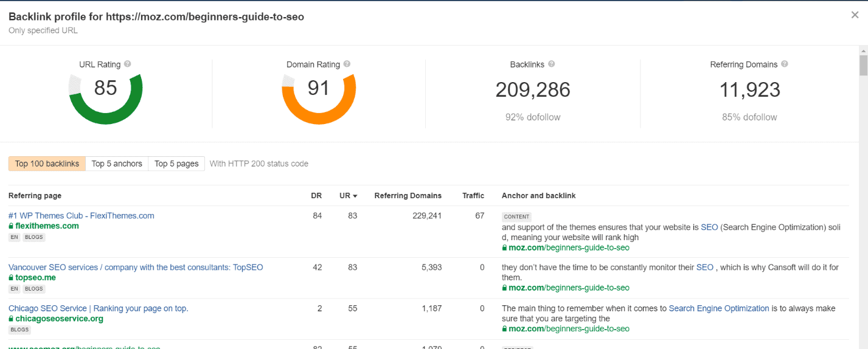Sort table by UR column
The image size is (868, 349).
point(349,196)
